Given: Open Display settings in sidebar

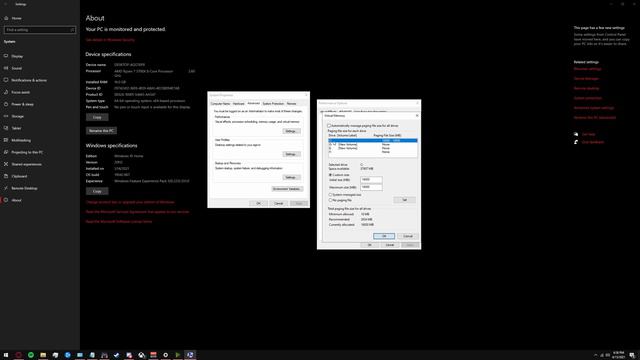Looking at the screenshot, I should click(x=17, y=56).
